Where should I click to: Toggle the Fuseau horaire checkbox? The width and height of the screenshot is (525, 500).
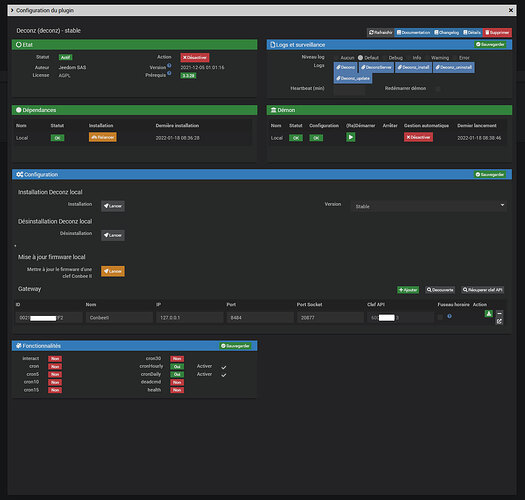[440, 317]
